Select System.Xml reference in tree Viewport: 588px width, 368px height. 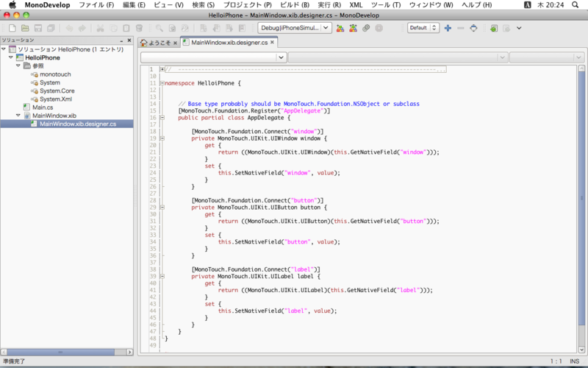click(x=56, y=99)
